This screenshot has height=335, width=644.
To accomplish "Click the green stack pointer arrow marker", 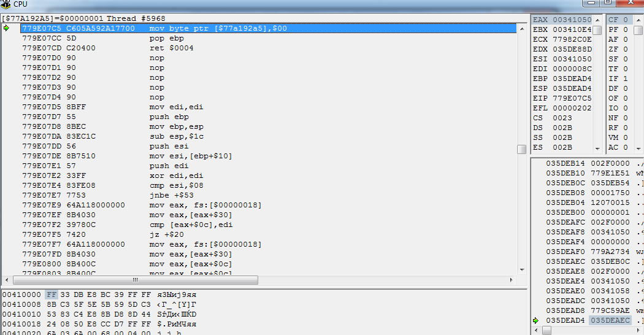I will (535, 320).
